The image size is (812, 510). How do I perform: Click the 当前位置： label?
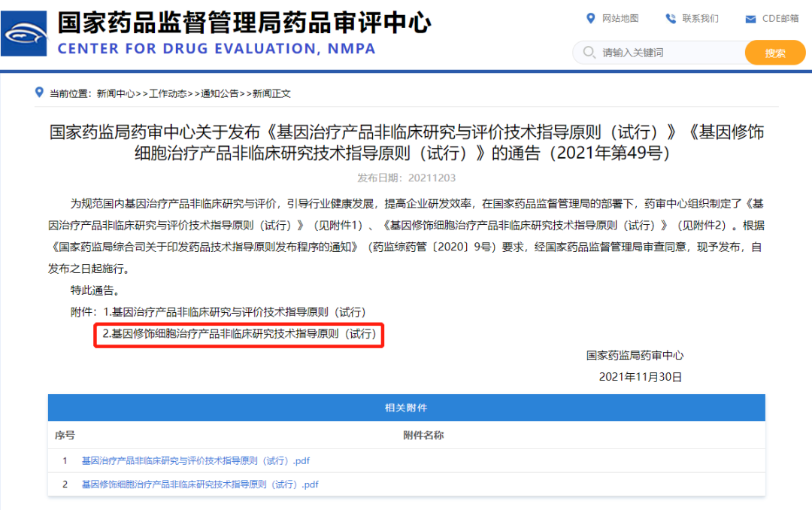click(71, 93)
